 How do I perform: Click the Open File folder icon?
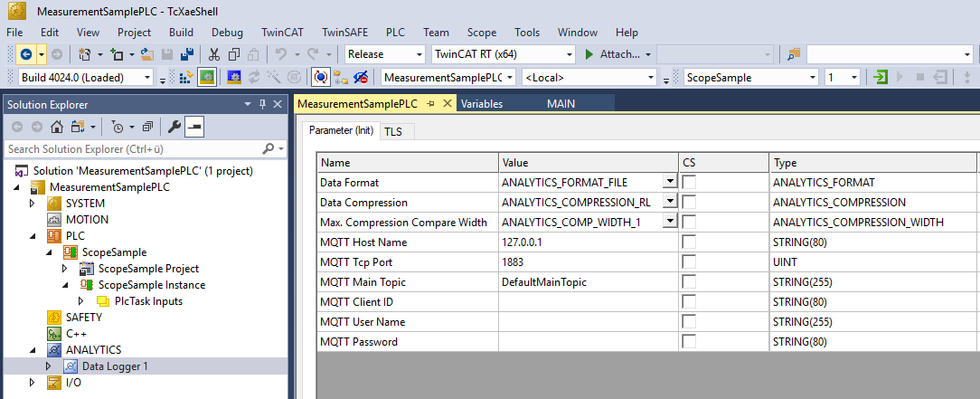(x=146, y=54)
